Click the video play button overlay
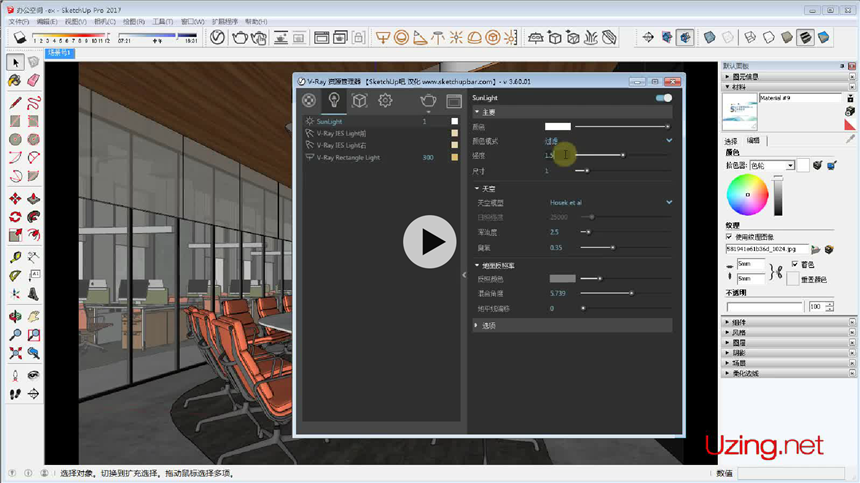The image size is (860, 483). click(x=430, y=241)
